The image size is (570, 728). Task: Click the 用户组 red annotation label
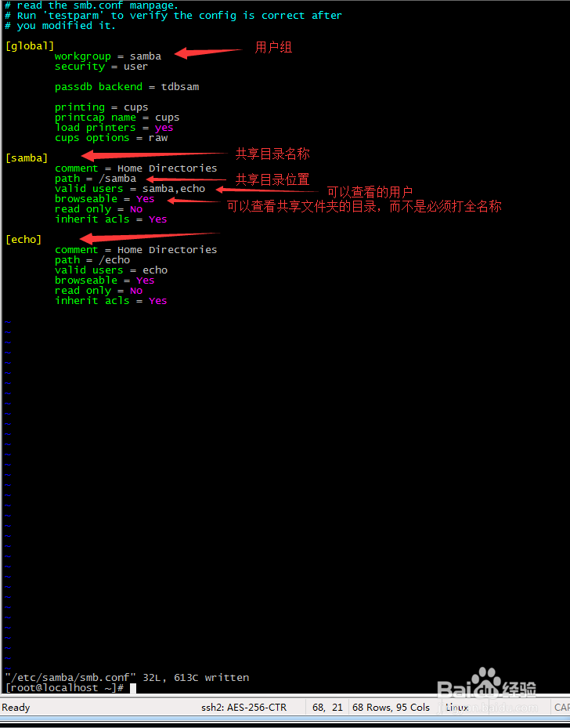pos(273,47)
